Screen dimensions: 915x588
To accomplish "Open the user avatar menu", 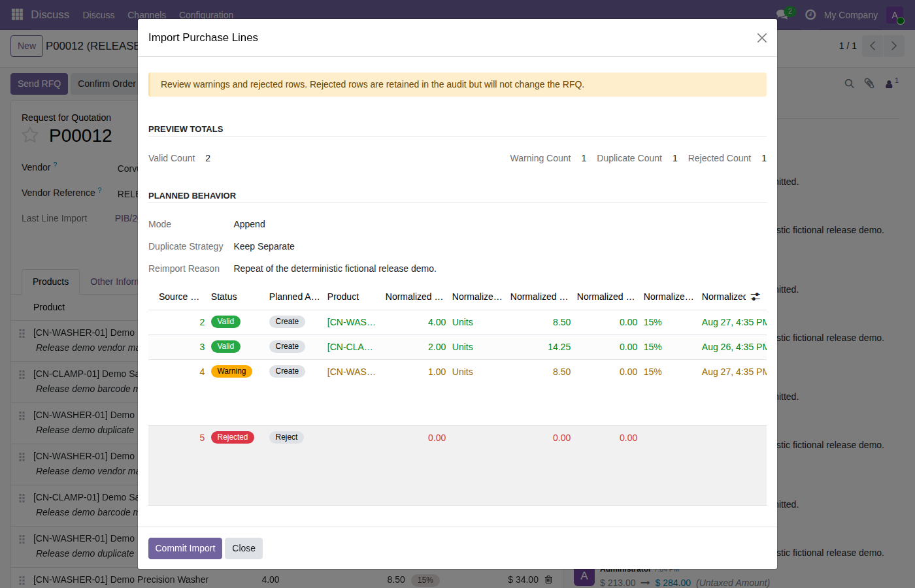I will (895, 15).
